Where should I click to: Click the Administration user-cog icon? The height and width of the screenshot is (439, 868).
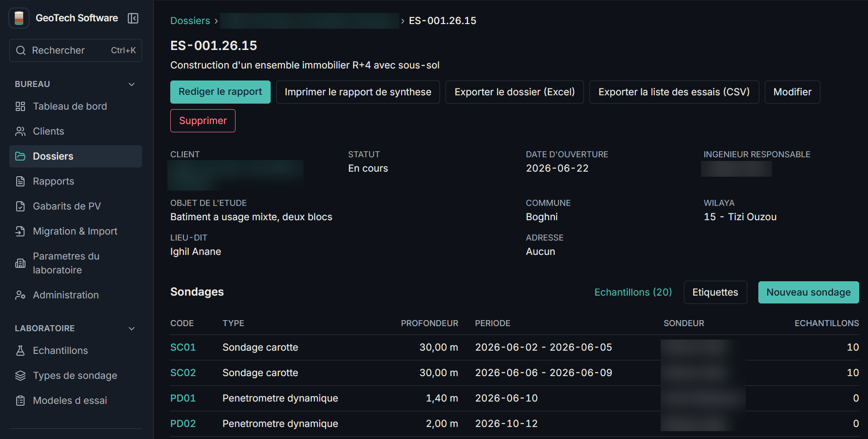[20, 295]
